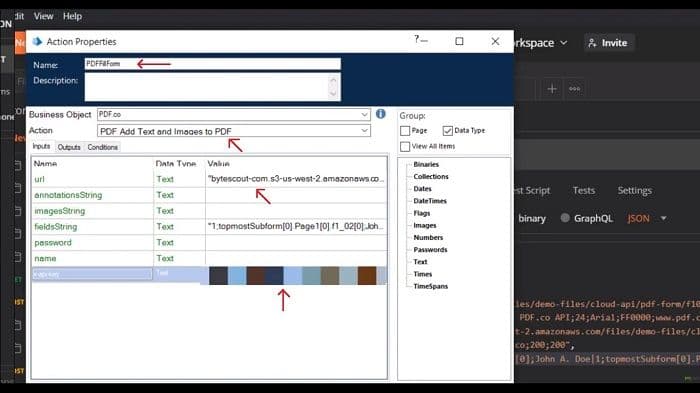700x393 pixels.
Task: Click the Description scrollbar down arrow
Action: 333,93
